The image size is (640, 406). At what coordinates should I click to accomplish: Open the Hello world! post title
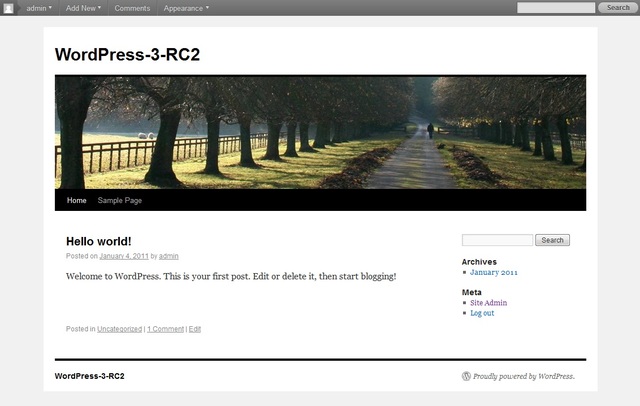tap(99, 242)
